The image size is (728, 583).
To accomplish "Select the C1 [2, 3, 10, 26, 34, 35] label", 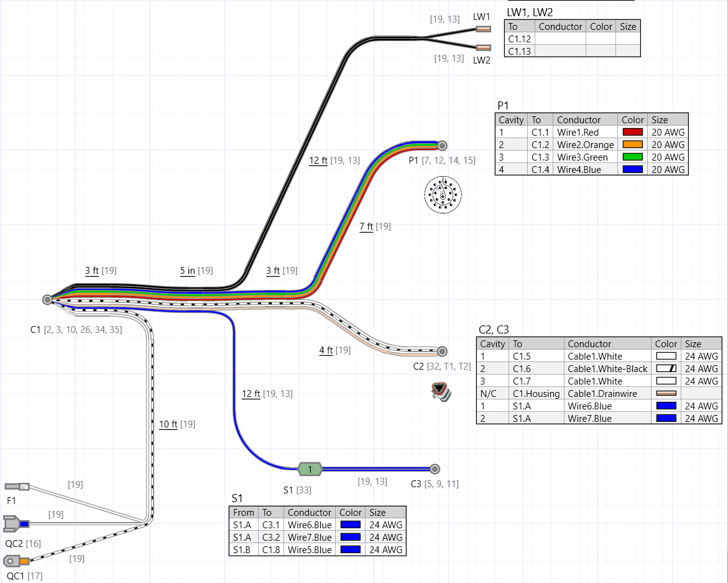I will (76, 330).
